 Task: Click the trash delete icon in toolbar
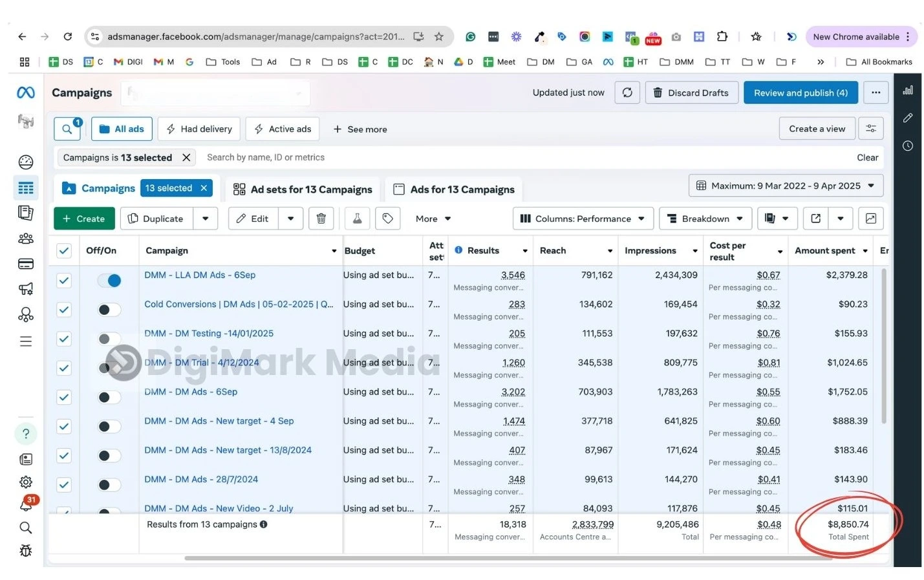321,219
